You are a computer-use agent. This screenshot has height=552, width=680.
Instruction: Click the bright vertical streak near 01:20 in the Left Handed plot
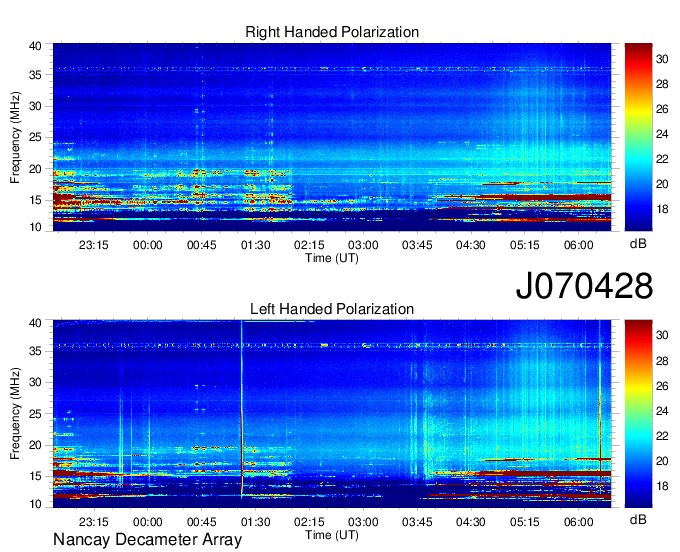[242, 410]
